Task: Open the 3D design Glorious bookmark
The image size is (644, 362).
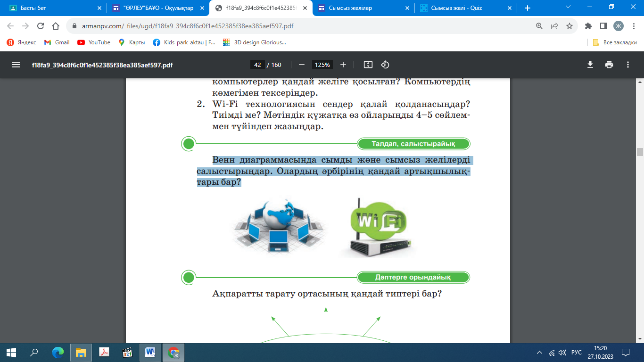Action: (254, 42)
